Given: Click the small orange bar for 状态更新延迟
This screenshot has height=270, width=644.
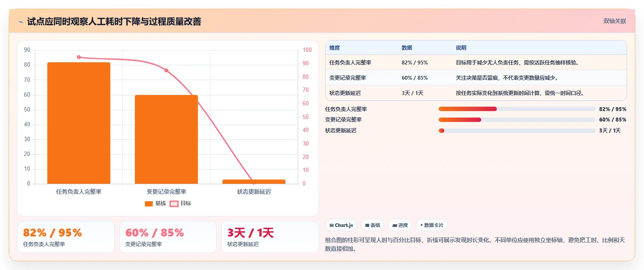Looking at the screenshot, I should [254, 182].
